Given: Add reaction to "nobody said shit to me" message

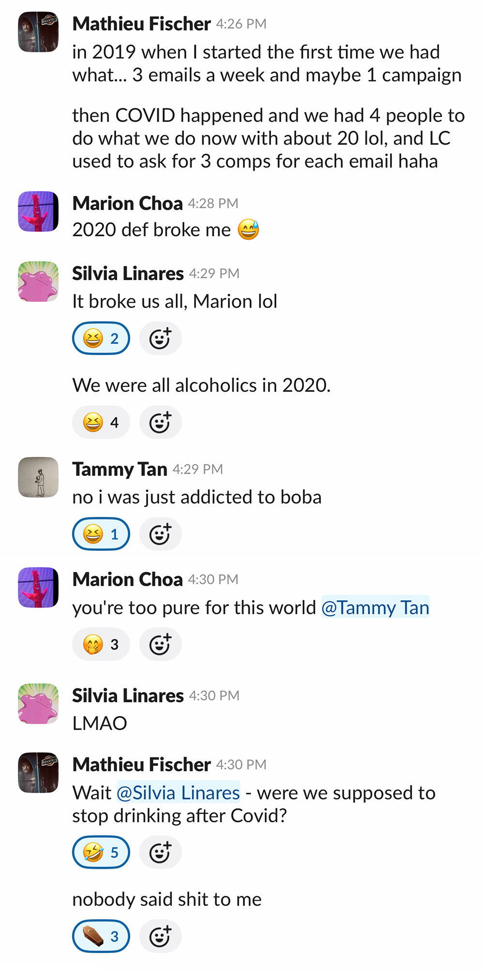Looking at the screenshot, I should click(x=160, y=936).
